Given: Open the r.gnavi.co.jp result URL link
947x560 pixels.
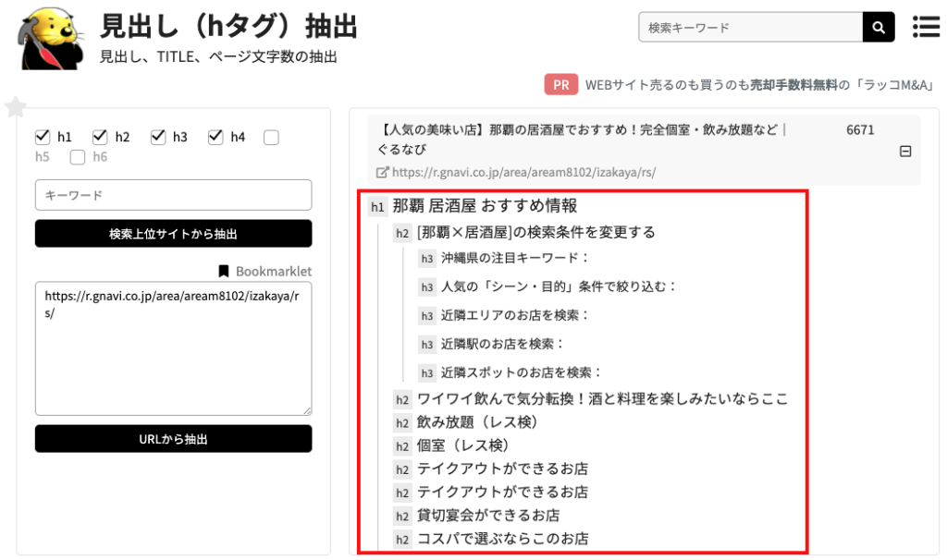Looking at the screenshot, I should coord(523,172).
